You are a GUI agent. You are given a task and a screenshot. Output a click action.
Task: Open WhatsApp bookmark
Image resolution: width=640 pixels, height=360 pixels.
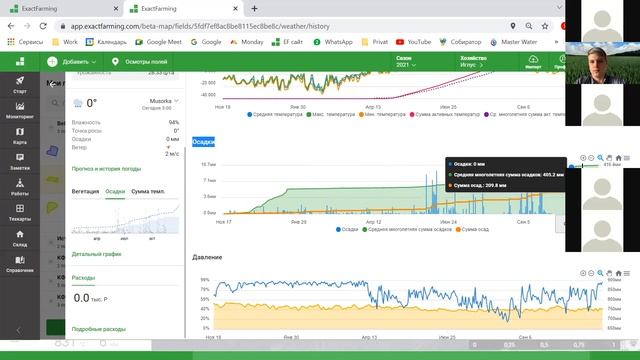coord(333,42)
